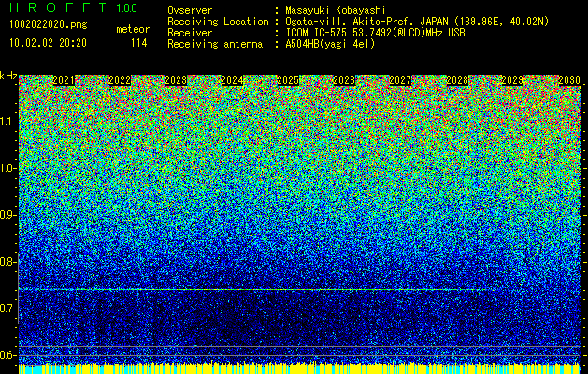Click the A504HB(yagi 4el) antenna text

330,44
